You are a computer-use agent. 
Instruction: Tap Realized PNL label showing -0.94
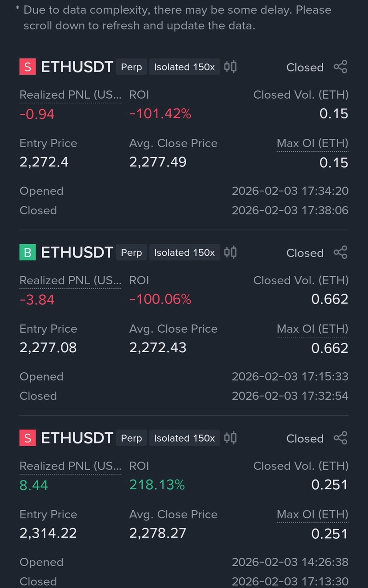(x=70, y=95)
